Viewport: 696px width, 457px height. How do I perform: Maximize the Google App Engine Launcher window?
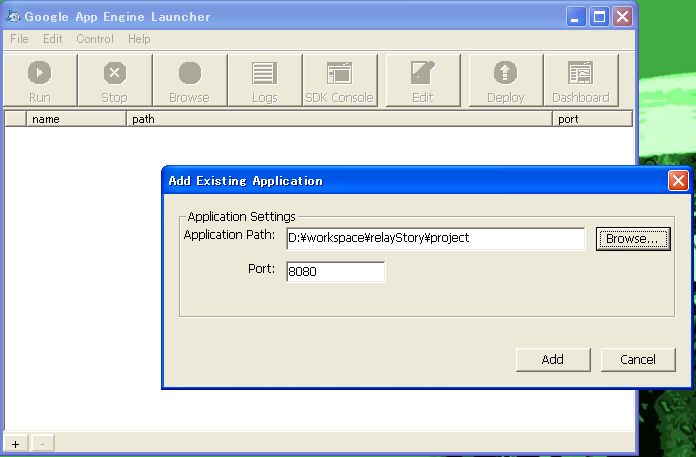[599, 17]
